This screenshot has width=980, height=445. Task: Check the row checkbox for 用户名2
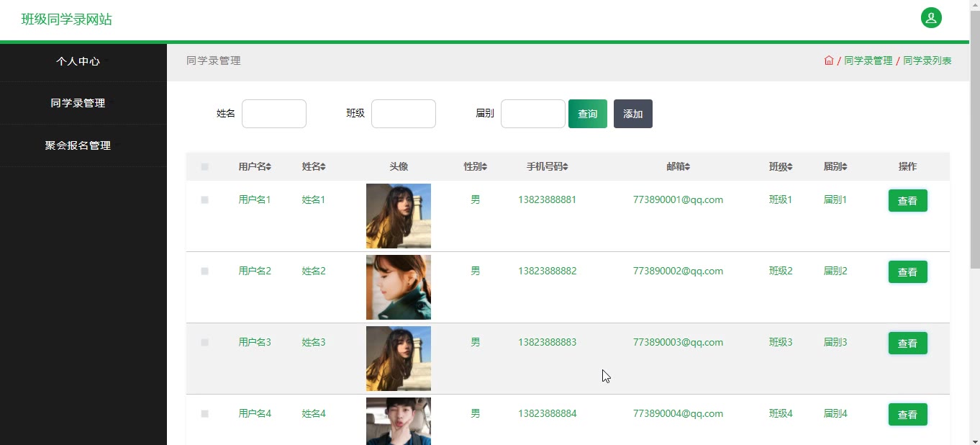(x=204, y=271)
